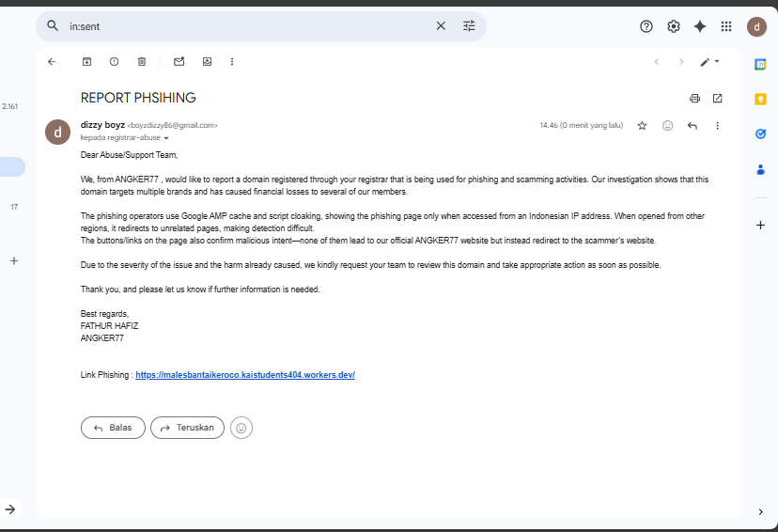
Task: Report spam using the exclamation icon
Action: point(114,61)
